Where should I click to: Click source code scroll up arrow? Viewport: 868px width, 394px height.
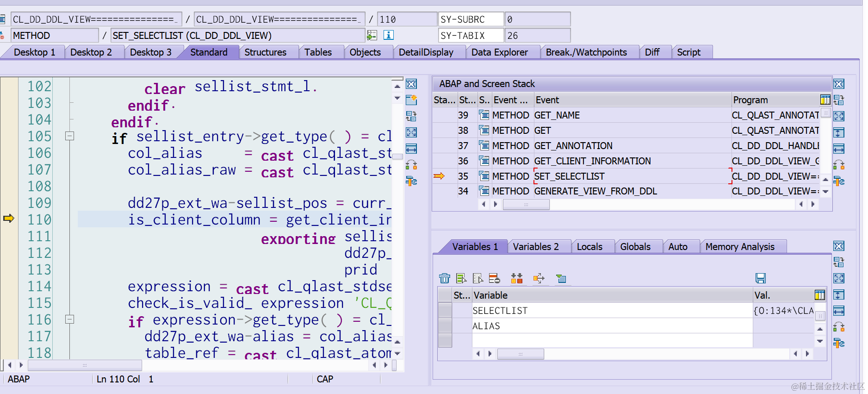[x=397, y=87]
